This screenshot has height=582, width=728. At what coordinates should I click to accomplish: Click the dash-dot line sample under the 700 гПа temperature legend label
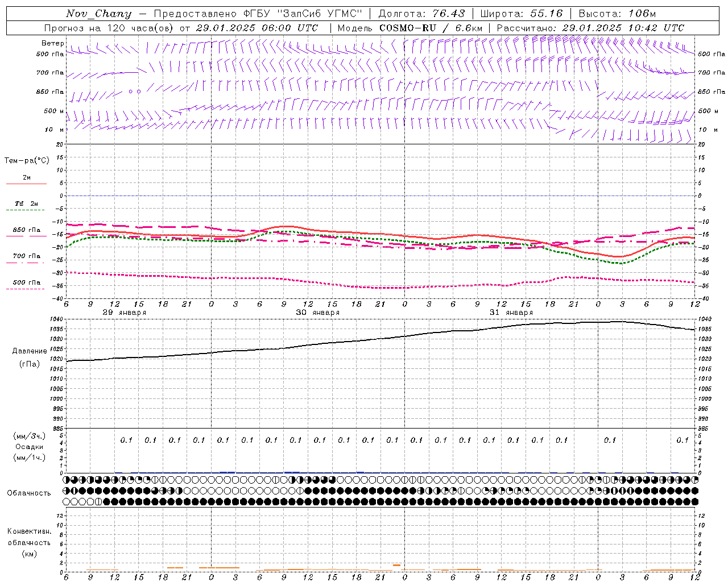click(26, 263)
